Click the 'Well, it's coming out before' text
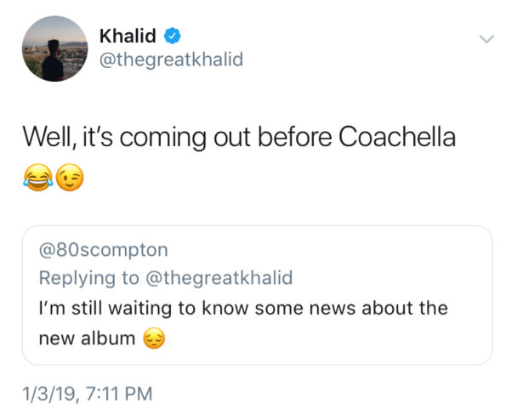 click(177, 138)
